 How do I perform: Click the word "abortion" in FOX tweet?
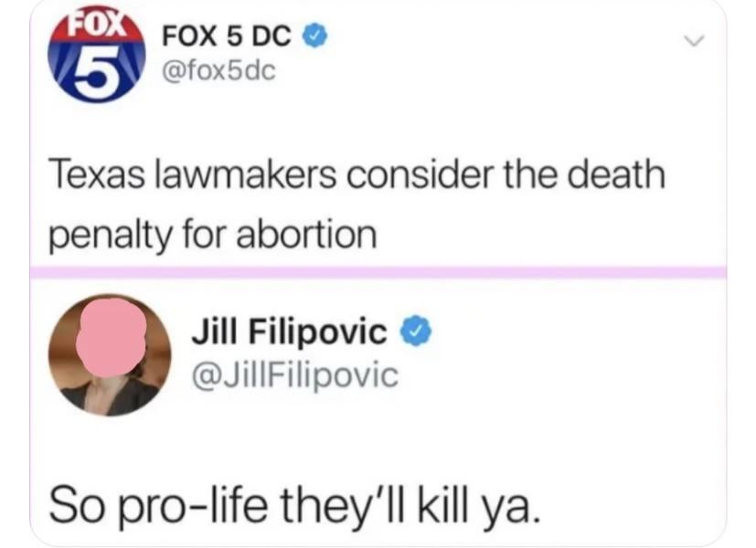tap(306, 235)
